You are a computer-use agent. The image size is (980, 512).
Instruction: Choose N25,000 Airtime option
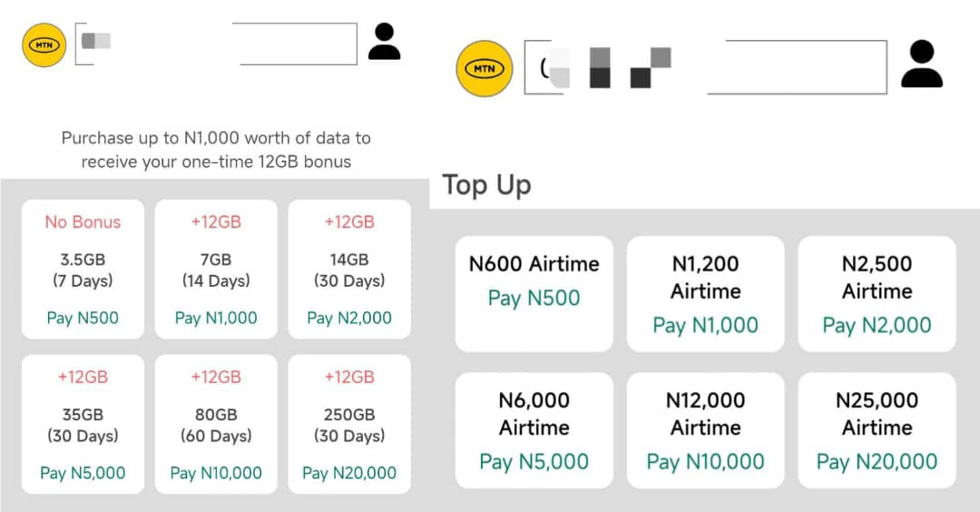877,430
